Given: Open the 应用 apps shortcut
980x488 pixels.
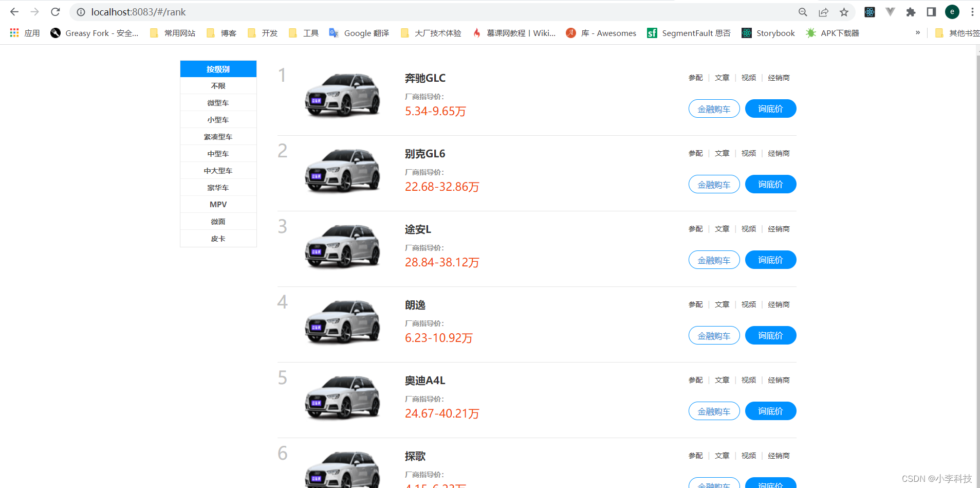Looking at the screenshot, I should tap(25, 33).
